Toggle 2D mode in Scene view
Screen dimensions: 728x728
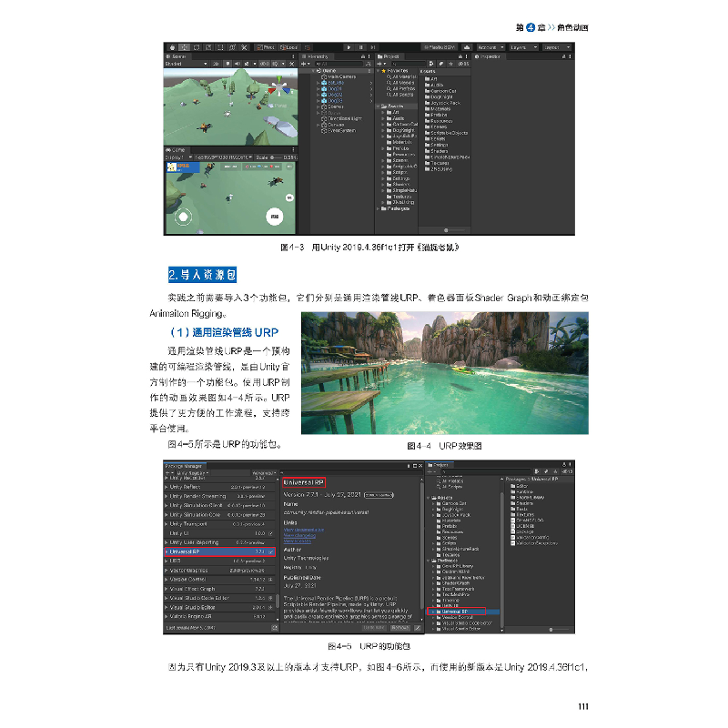(x=216, y=64)
